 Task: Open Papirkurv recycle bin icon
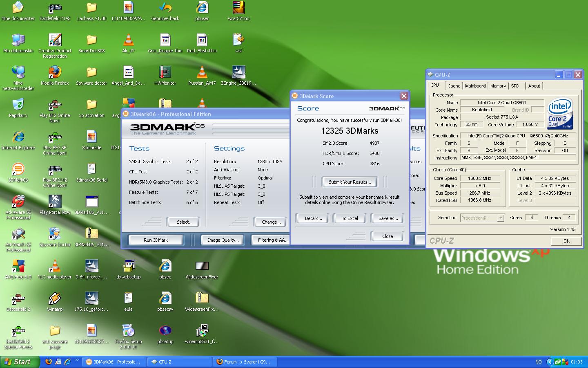point(18,108)
